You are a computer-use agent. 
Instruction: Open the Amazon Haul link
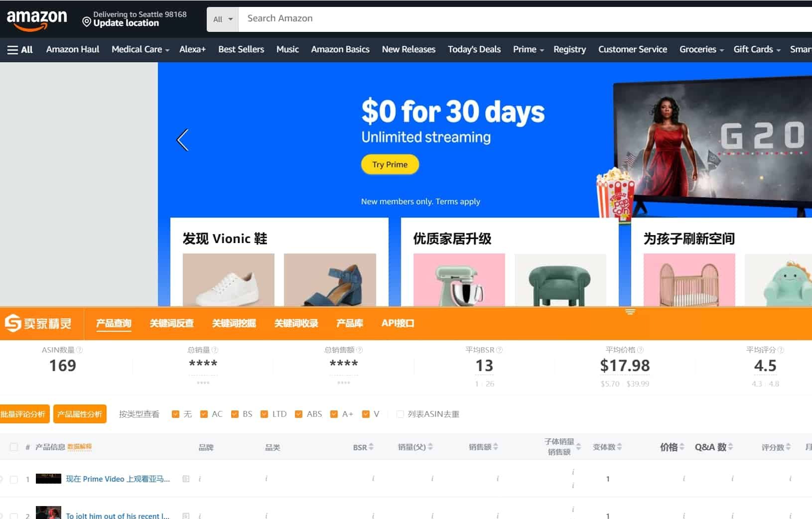pos(73,49)
